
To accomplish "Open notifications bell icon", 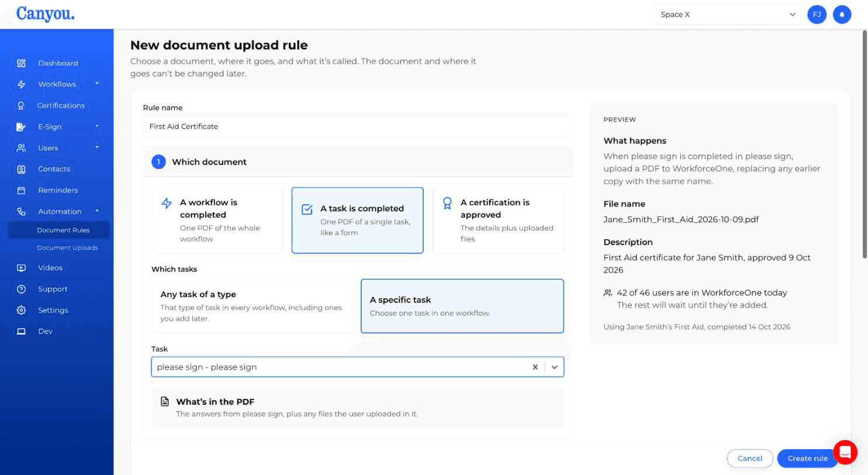I will [x=842, y=15].
